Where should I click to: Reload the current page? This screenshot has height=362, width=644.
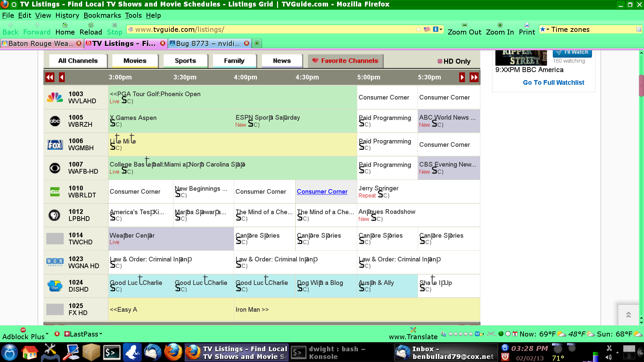pyautogui.click(x=91, y=29)
